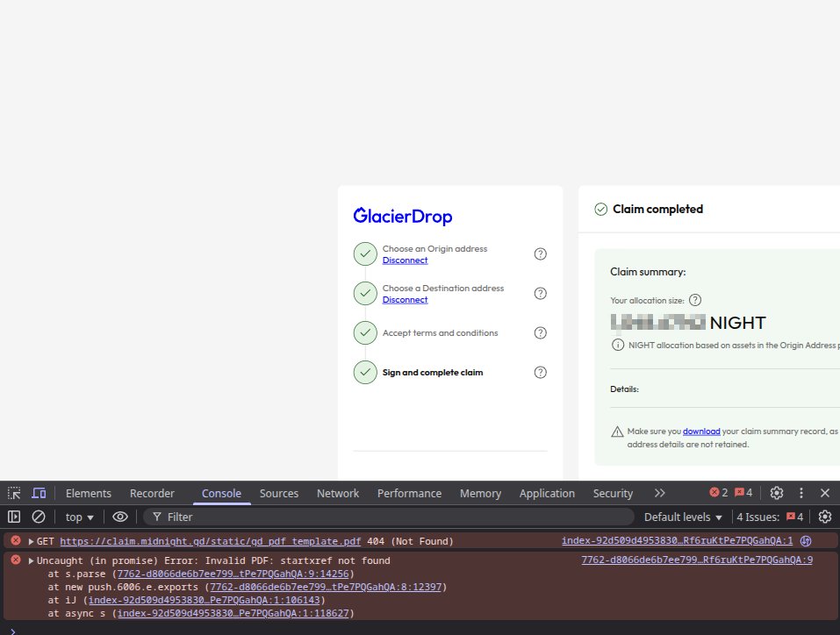This screenshot has width=840, height=635.
Task: Open the Network tab
Action: [x=338, y=493]
